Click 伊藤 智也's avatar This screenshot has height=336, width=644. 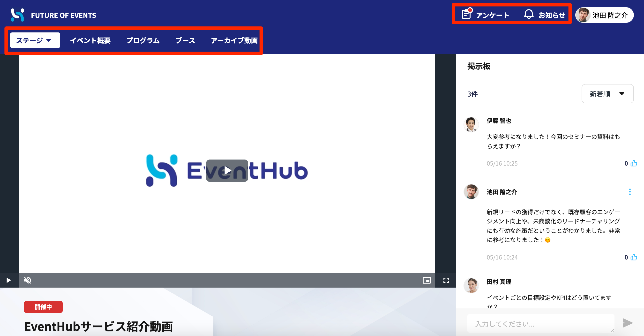(471, 124)
